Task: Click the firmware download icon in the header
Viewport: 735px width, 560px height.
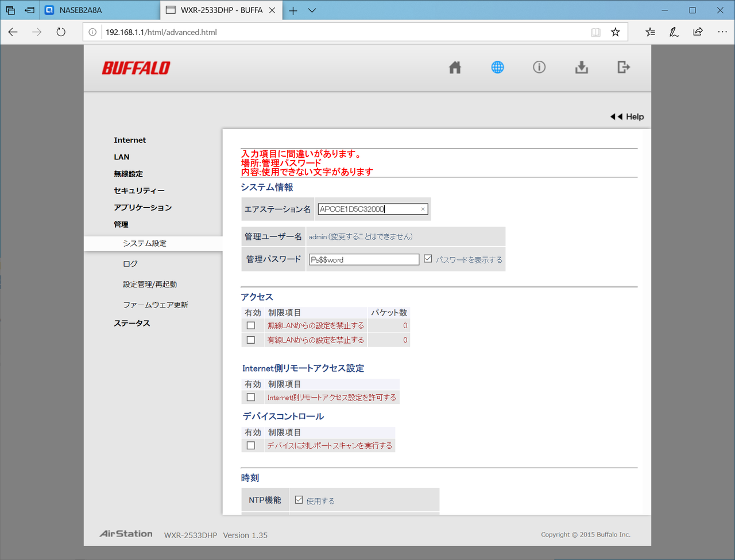Action: (x=582, y=68)
